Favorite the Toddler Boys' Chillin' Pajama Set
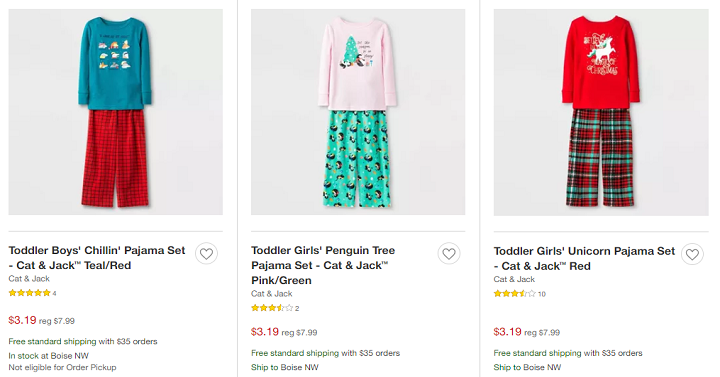Image resolution: width=720 pixels, height=377 pixels. (206, 253)
